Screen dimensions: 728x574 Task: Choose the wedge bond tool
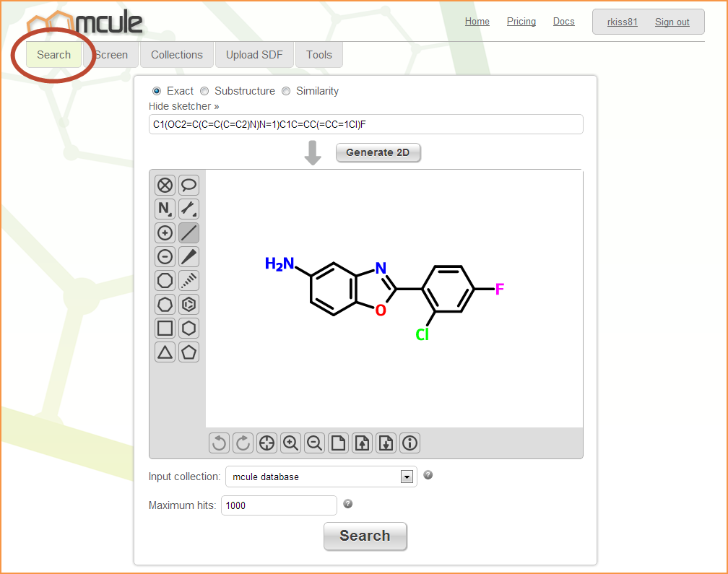[x=188, y=256]
